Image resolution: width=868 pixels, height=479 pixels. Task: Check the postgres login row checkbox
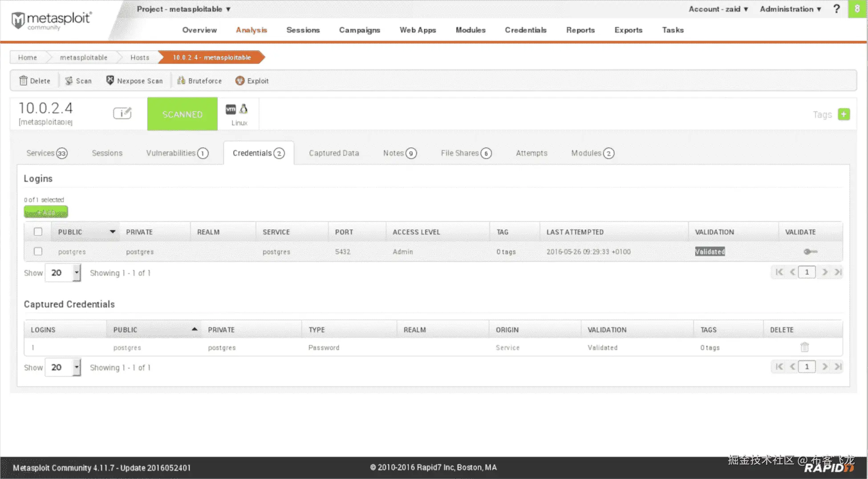(38, 251)
